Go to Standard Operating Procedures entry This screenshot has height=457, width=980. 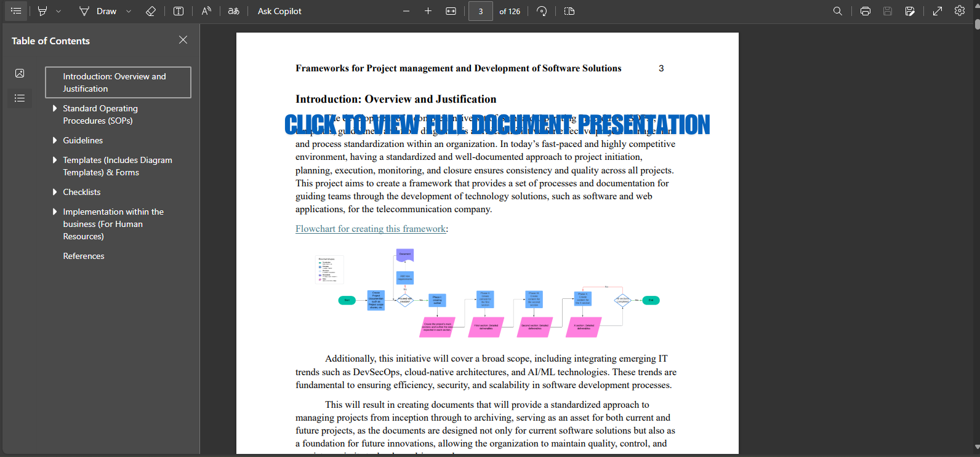click(100, 114)
